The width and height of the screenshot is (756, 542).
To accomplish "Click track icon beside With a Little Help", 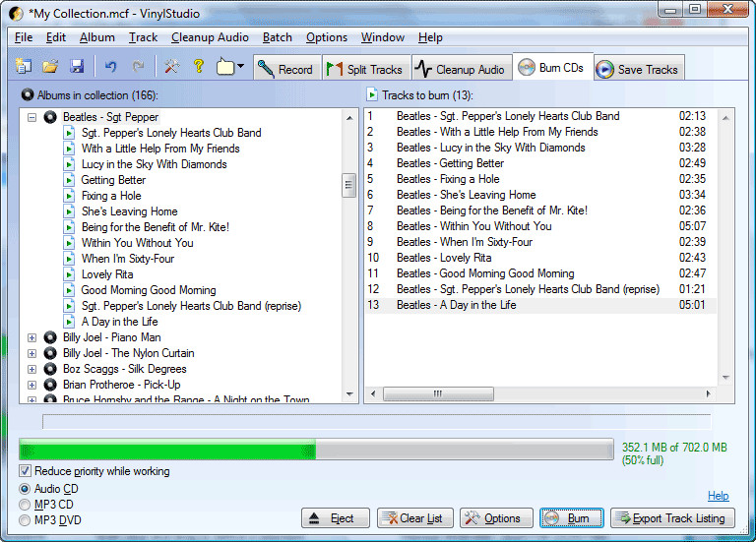I will point(69,149).
